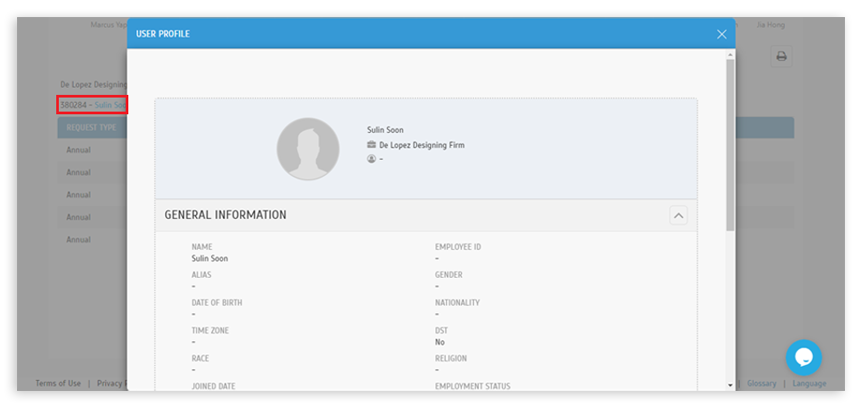
Task: Click the RELIGION field label
Action: (451, 358)
